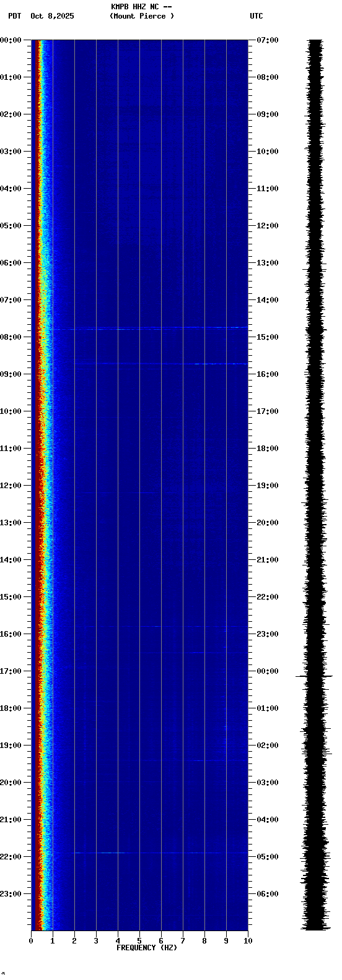Screen dimensions: 342x980
Task: Click the 16:00 PDT time label
Action: [11, 634]
